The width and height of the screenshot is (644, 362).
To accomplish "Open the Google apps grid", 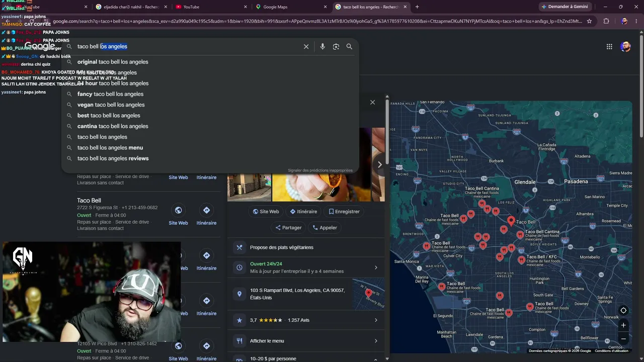I will 609,46.
